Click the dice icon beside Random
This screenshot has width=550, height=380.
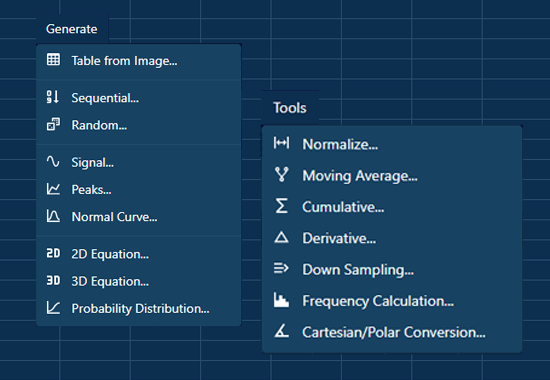(x=53, y=125)
